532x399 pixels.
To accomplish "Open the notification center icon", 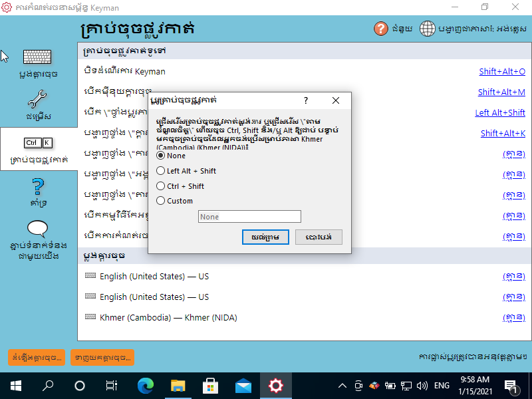I will pyautogui.click(x=511, y=386).
